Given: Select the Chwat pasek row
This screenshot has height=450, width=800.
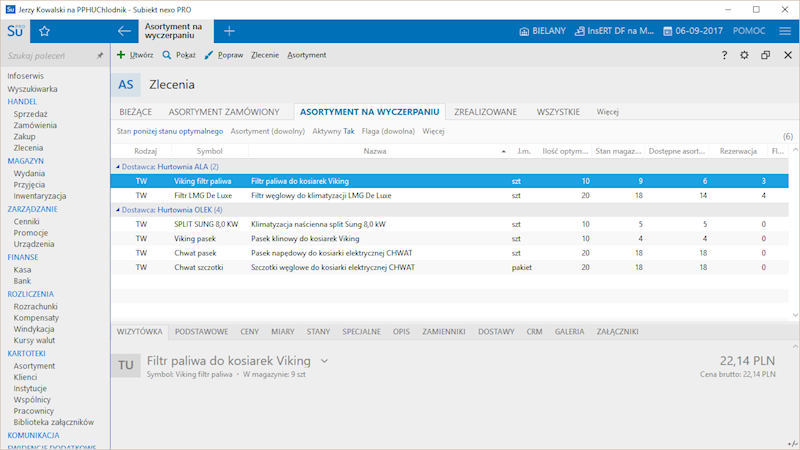Looking at the screenshot, I should pyautogui.click(x=449, y=253).
